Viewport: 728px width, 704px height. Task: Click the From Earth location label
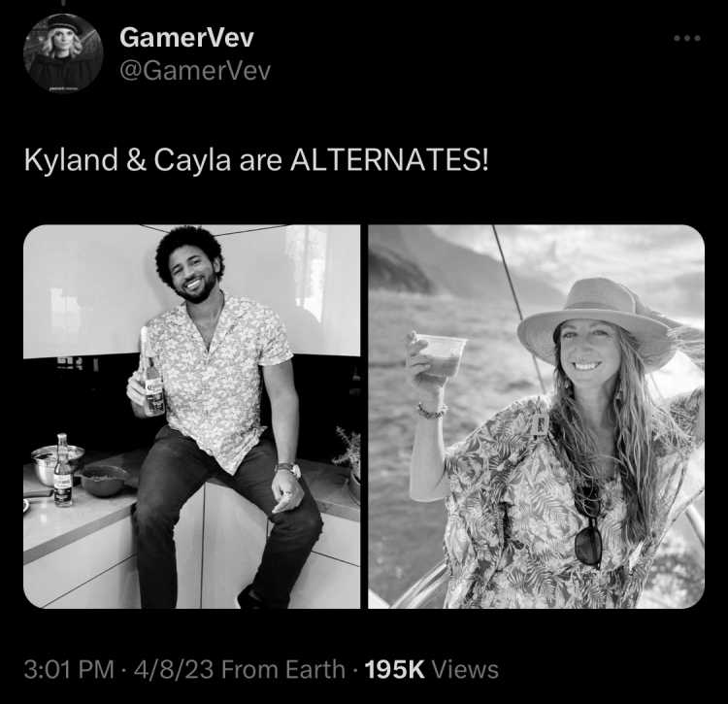pos(283,670)
